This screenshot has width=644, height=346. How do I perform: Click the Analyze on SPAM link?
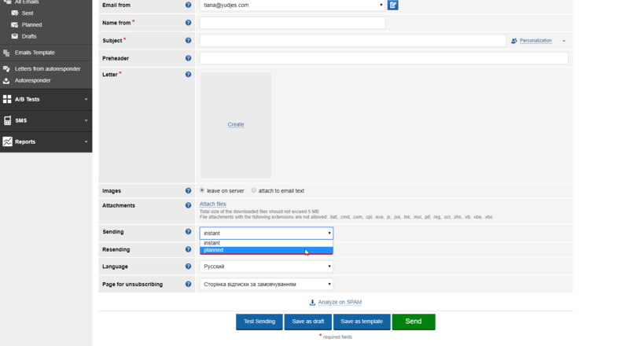point(340,302)
